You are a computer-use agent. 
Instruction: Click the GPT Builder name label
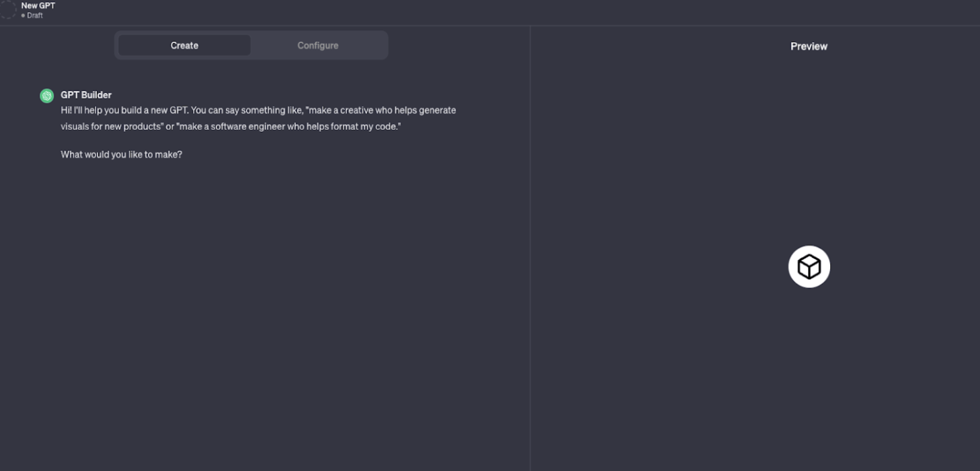86,94
